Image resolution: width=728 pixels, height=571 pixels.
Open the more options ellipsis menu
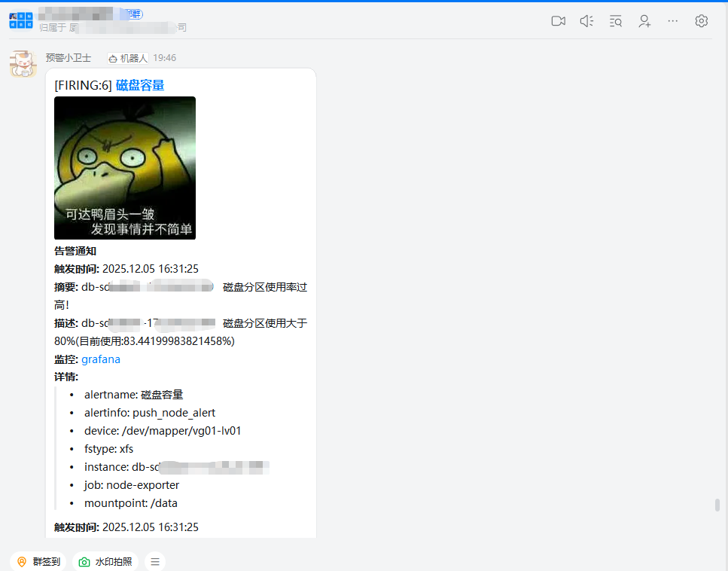point(672,21)
